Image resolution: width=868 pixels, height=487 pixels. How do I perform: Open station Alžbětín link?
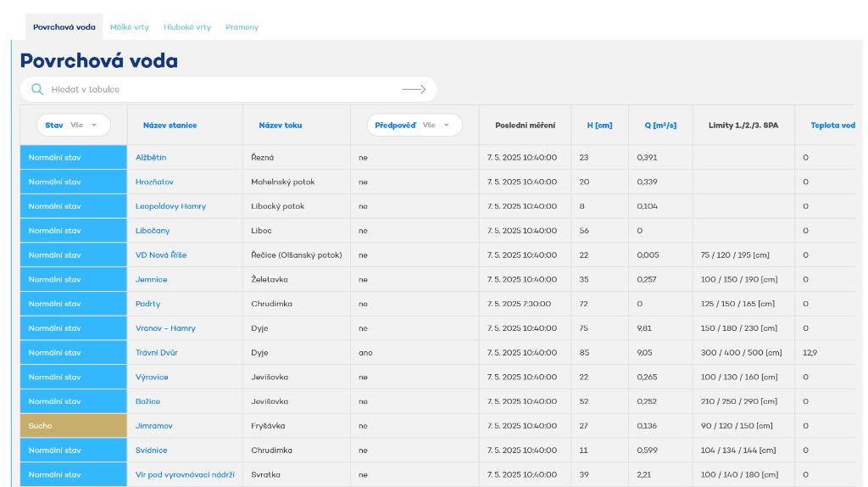tap(151, 157)
